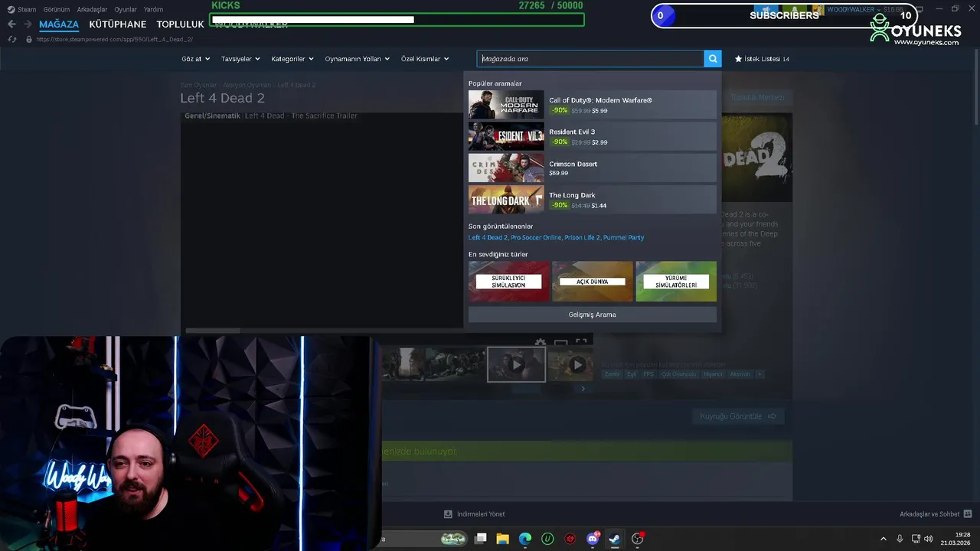The height and width of the screenshot is (551, 980).
Task: Play the second trailer thumbnail
Action: (570, 364)
